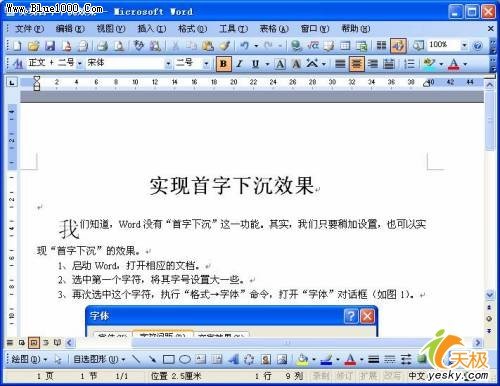Click the Columns icon

[381, 46]
